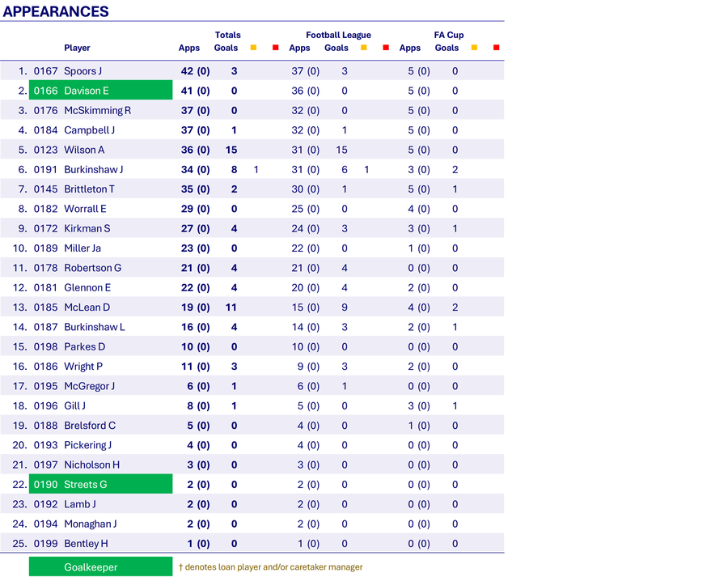Select player name McGregor J
The width and height of the screenshot is (728, 577).
click(89, 386)
